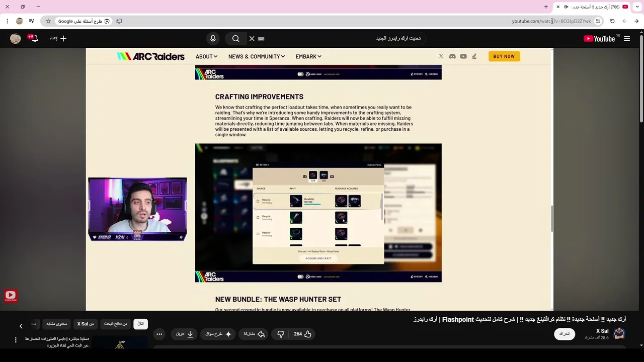
Task: Expand the ABOUT menu in video
Action: coord(206,56)
